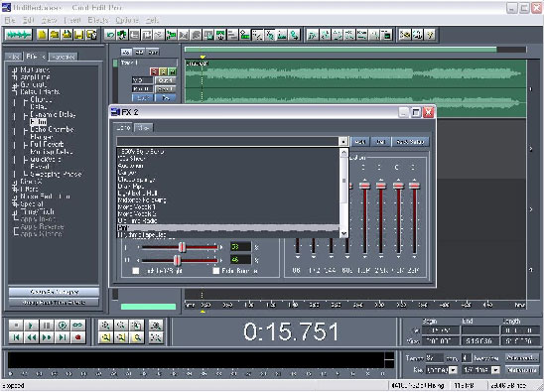Stop playback with the Stop transport button
Screen dimensions: 544x392
[x=16, y=326]
